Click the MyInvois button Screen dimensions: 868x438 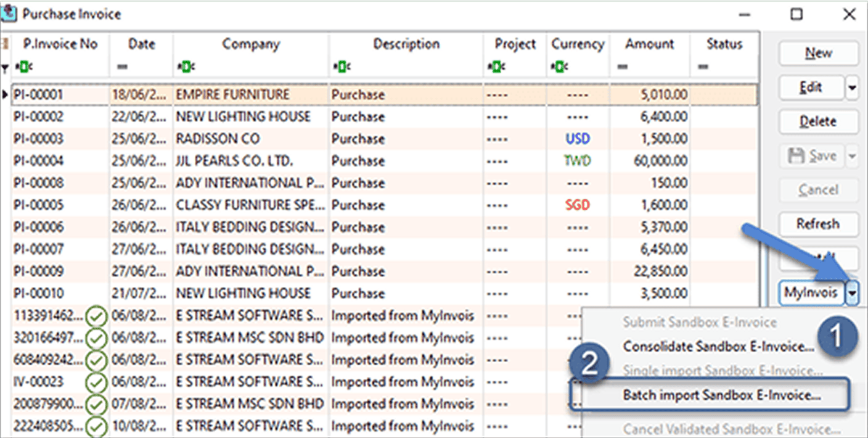pyautogui.click(x=811, y=293)
